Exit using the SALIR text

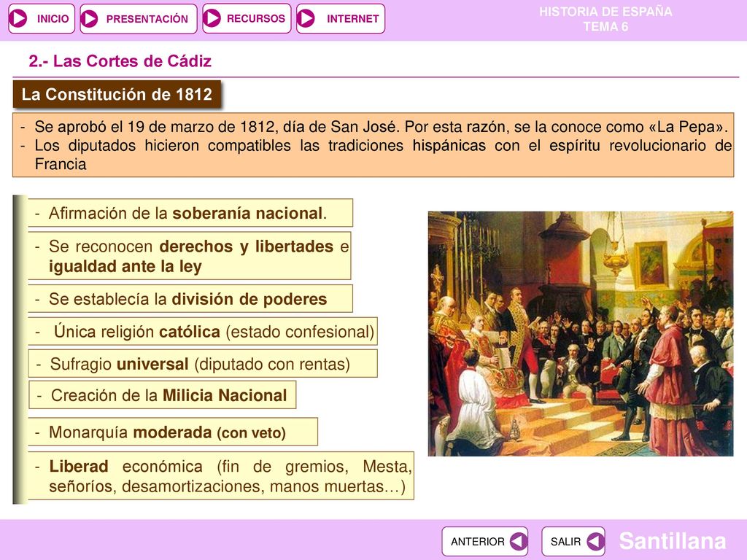coord(565,542)
